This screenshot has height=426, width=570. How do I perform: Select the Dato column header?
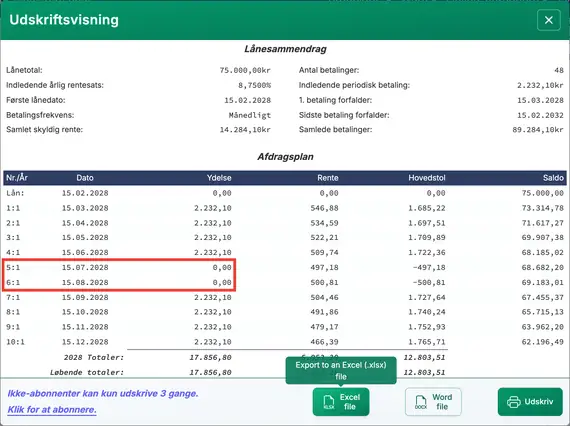point(85,178)
